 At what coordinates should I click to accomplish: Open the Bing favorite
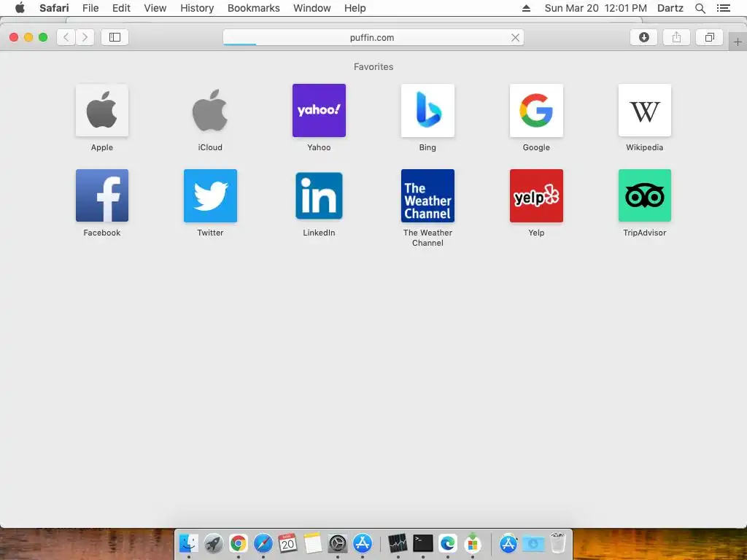(x=427, y=111)
